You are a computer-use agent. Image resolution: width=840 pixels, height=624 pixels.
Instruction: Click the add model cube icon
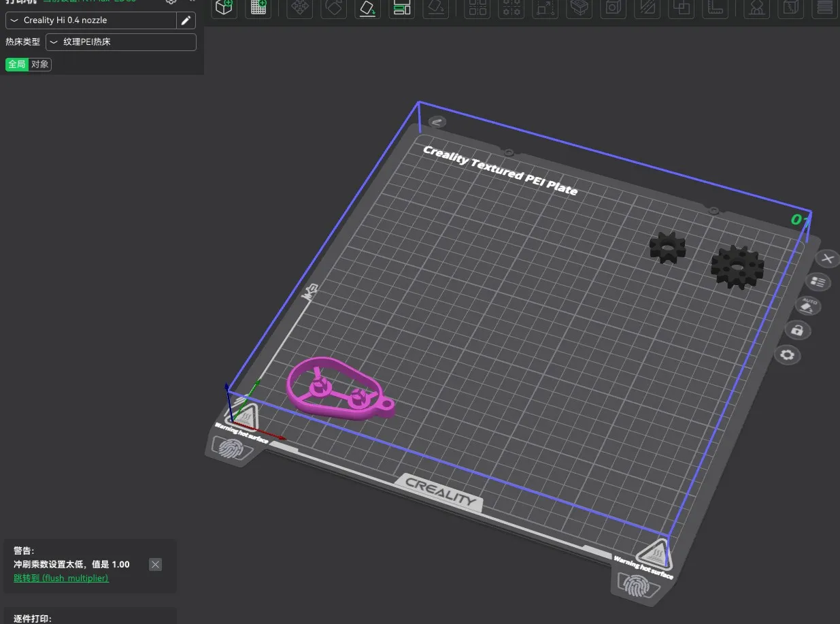click(224, 7)
